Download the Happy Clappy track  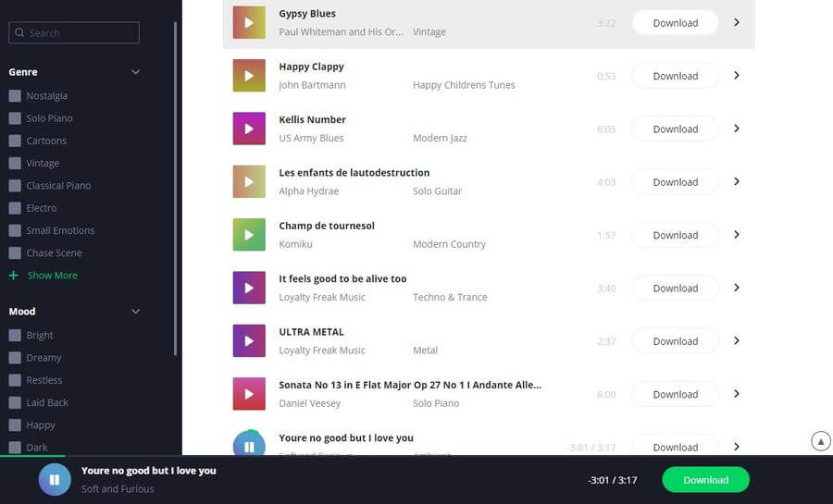[676, 76]
